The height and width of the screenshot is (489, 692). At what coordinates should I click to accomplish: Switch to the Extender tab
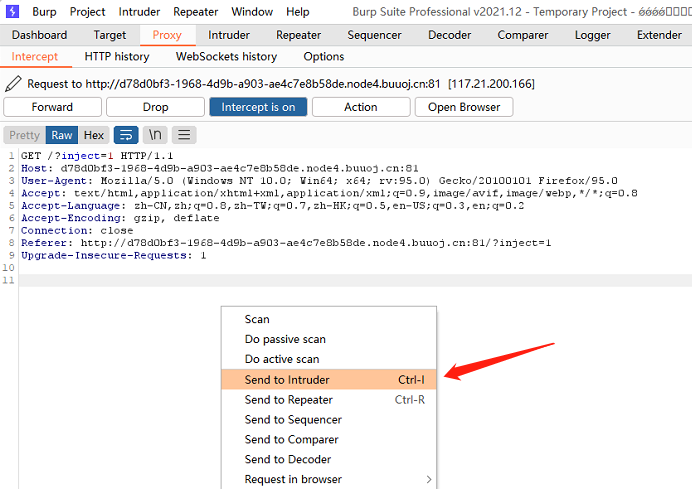pyautogui.click(x=659, y=35)
